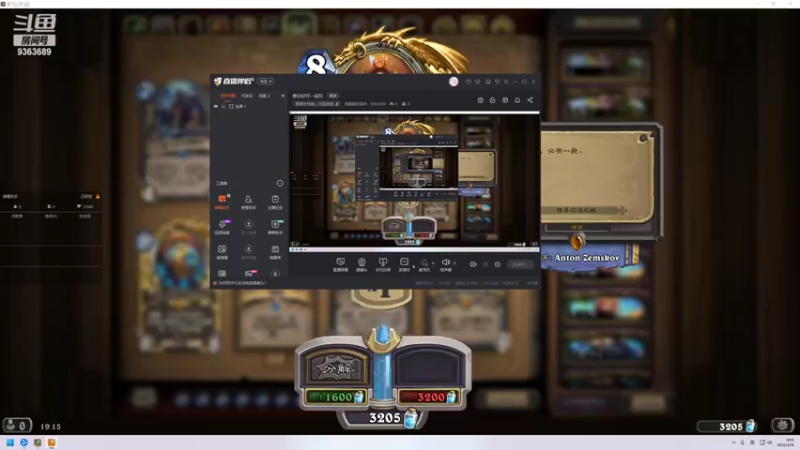800x450 pixels.
Task: Click the share icon in stream header
Action: pyautogui.click(x=530, y=100)
